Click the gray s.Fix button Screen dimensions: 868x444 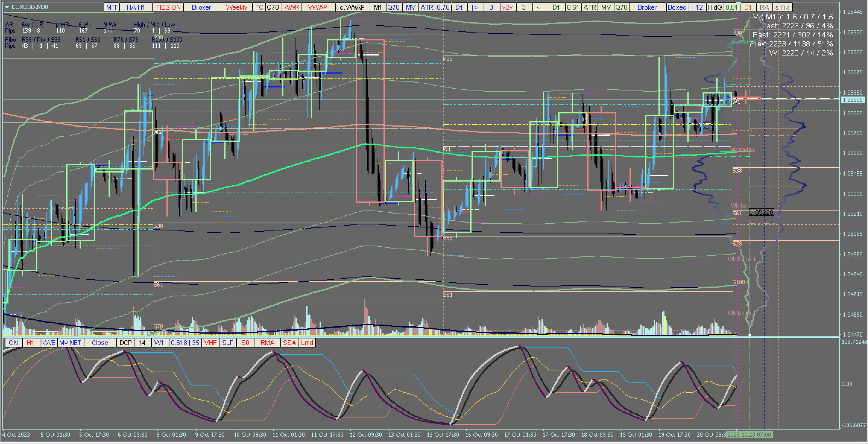pos(782,7)
